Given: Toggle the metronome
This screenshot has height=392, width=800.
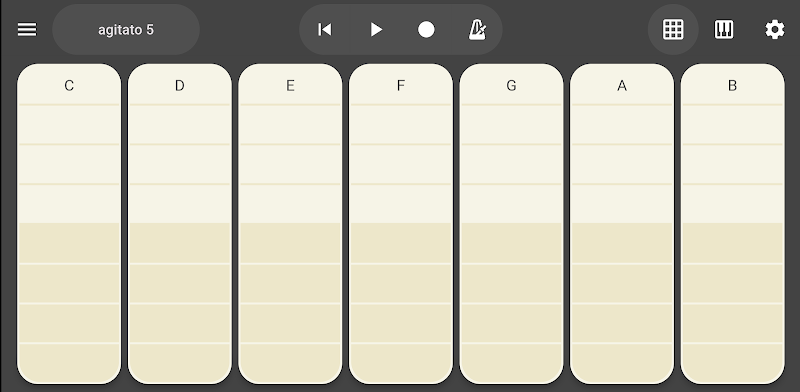Looking at the screenshot, I should pos(477,30).
